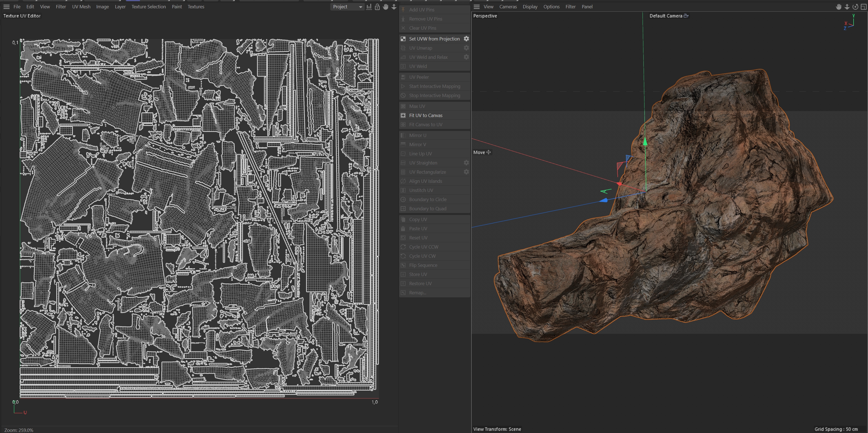Click Set UVW from Projection

(x=434, y=39)
